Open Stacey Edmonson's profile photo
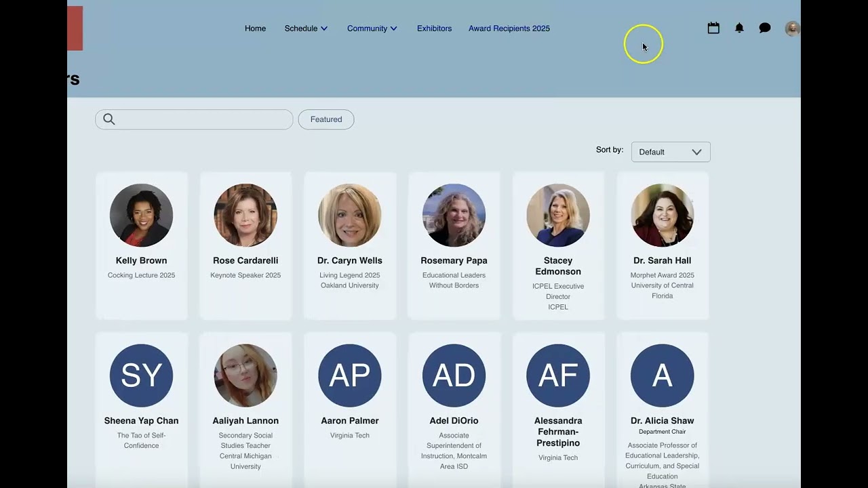Screen dimensions: 868x488 pyautogui.click(x=558, y=215)
